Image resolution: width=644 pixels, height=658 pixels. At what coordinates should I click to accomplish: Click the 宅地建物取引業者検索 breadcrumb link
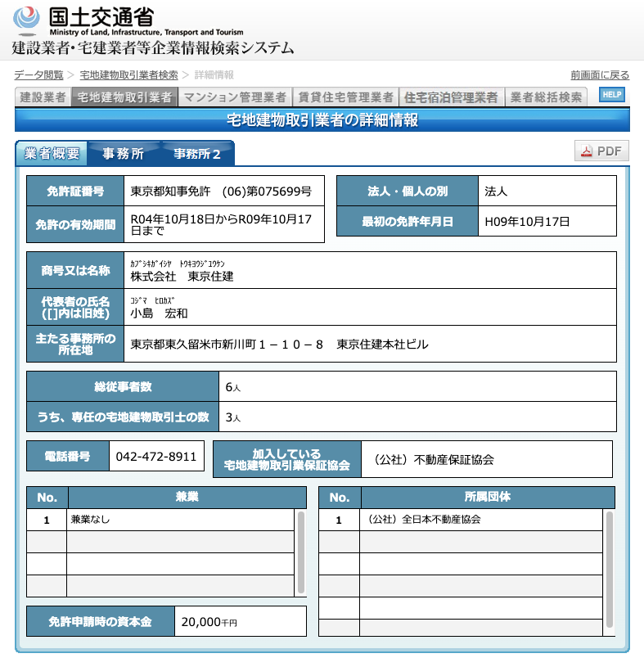(x=128, y=74)
